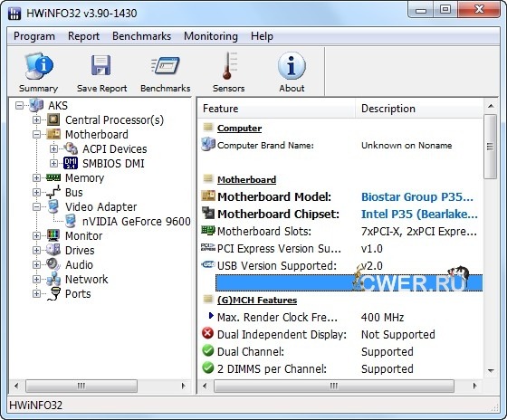Expand the Central Processor(s) node
Screen dimensions: 507x420
[36, 120]
